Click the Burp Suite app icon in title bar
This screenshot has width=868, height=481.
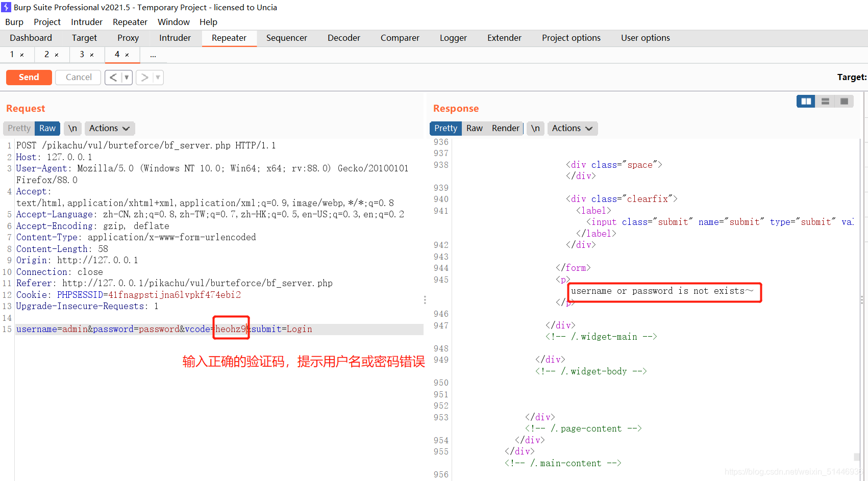tap(6, 7)
